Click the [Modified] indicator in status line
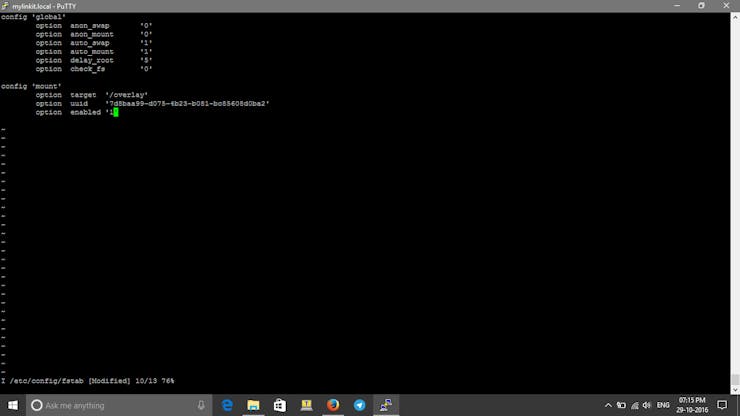740x416 pixels. [109, 381]
